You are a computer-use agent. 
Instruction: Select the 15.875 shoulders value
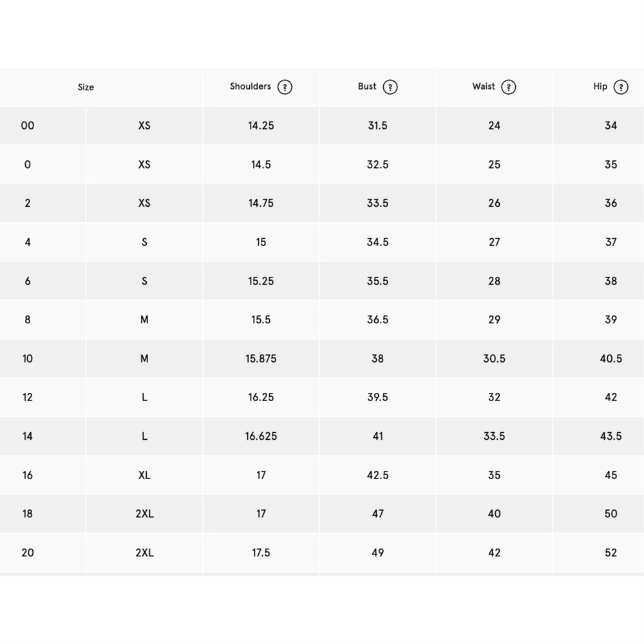tap(261, 359)
